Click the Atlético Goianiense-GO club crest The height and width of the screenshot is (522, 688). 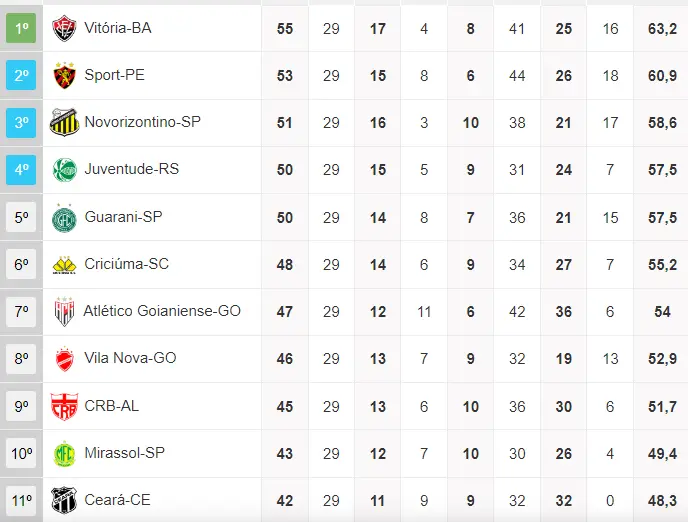[65, 312]
